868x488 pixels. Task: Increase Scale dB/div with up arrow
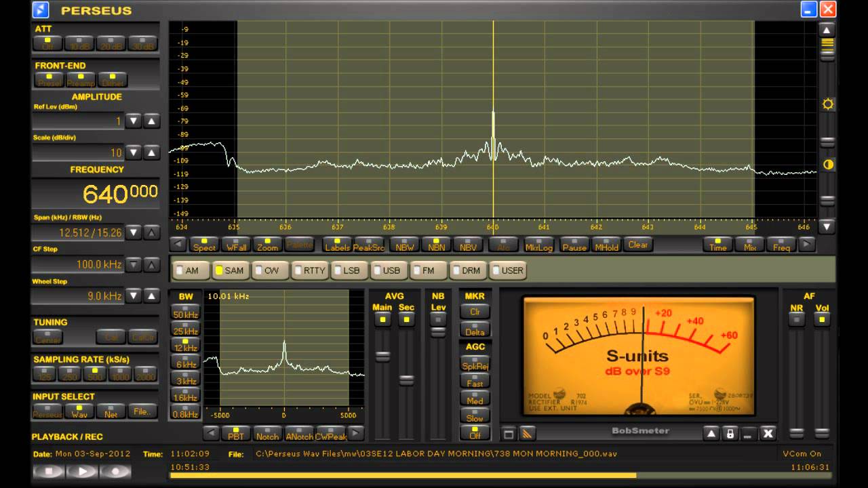tap(152, 152)
